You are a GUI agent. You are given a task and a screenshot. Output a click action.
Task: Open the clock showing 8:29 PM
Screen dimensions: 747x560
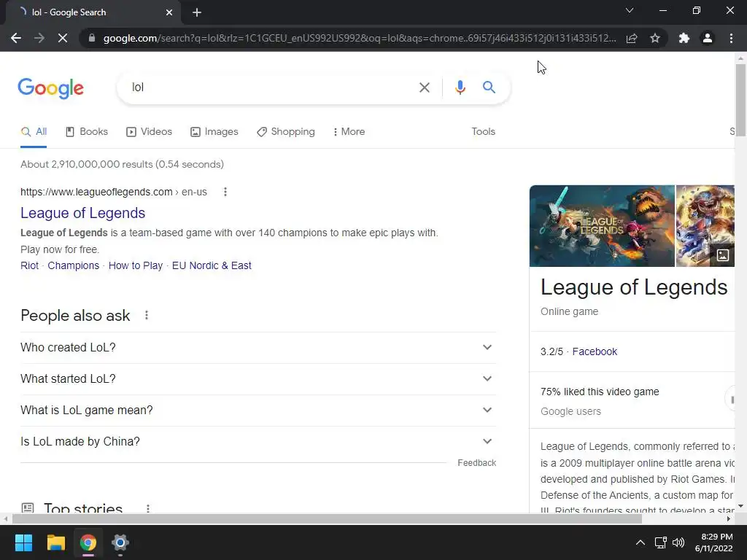(713, 542)
